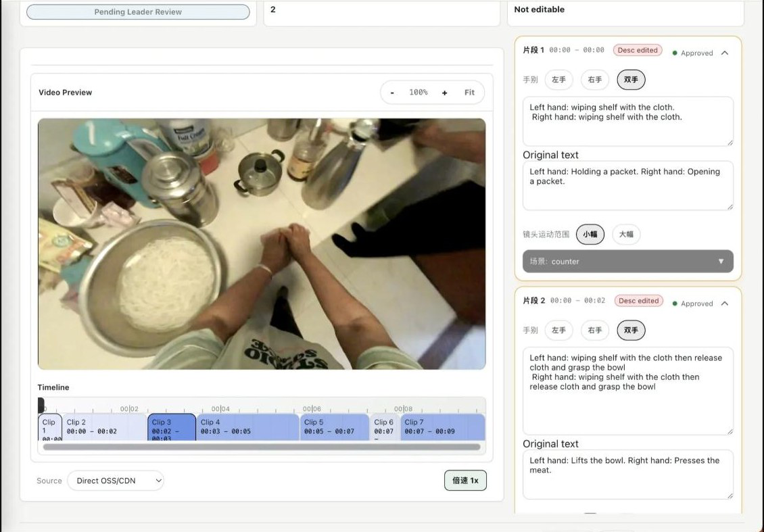Select Clip 4 on the timeline
Image resolution: width=764 pixels, height=532 pixels.
point(247,427)
